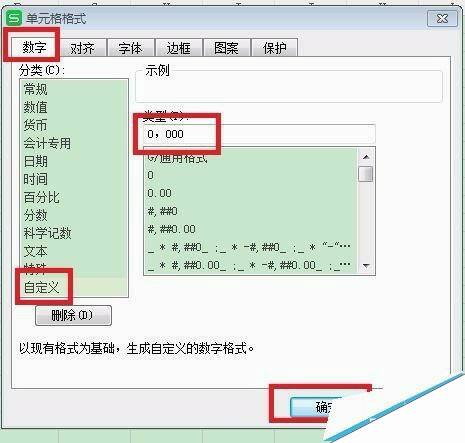Close the 单元格格式 dialog
The height and width of the screenshot is (443, 465).
coord(442,19)
